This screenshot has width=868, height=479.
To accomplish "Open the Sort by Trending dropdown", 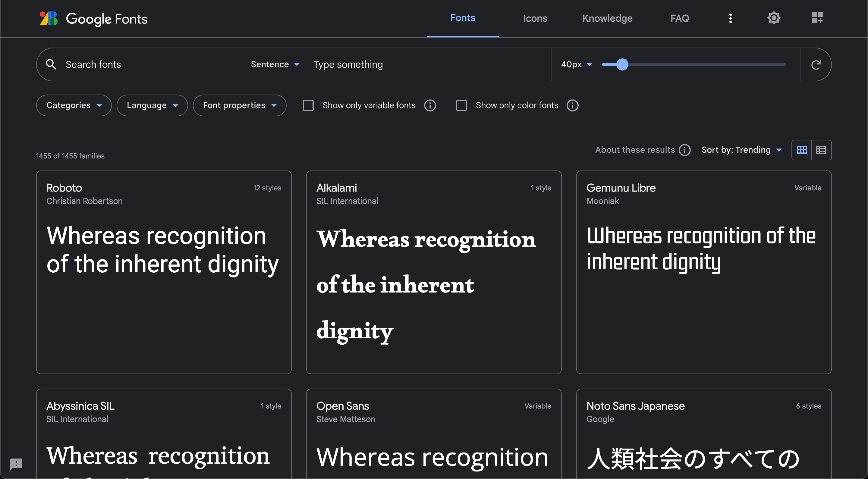I will pyautogui.click(x=741, y=150).
